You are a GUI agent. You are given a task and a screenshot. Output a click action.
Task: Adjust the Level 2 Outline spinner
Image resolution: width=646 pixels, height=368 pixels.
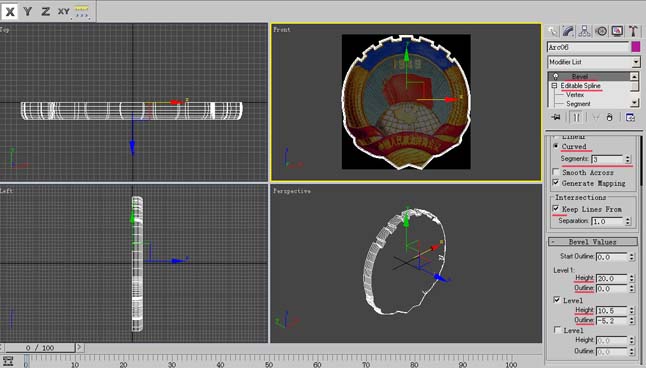click(632, 320)
